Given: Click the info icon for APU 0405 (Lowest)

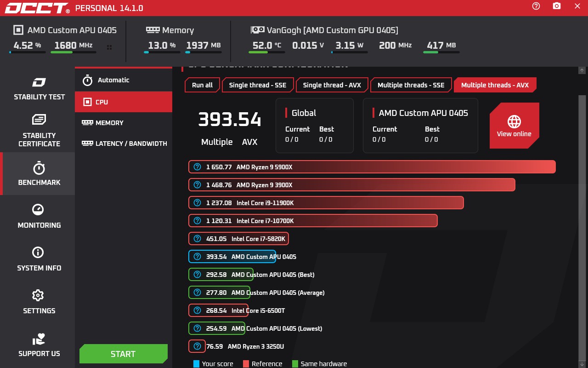Looking at the screenshot, I should point(198,328).
